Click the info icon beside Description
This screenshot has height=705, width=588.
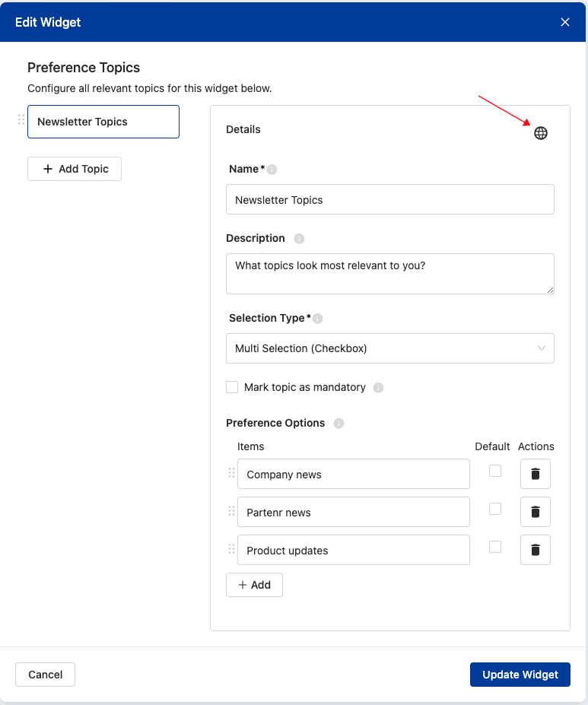coord(299,238)
